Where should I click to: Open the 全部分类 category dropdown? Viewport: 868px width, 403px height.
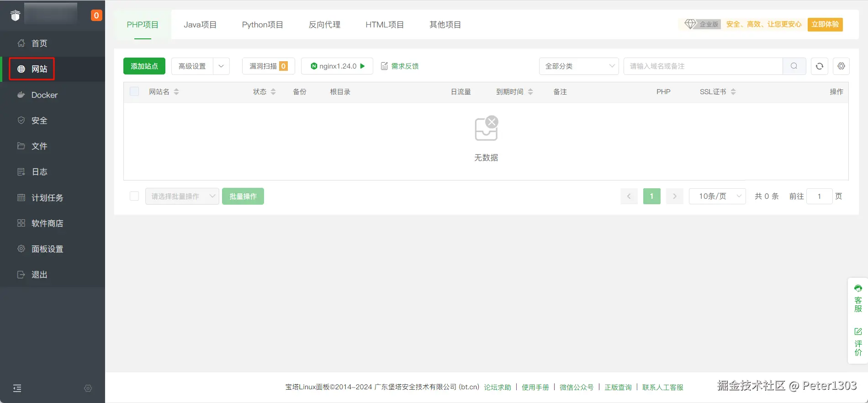click(x=579, y=66)
